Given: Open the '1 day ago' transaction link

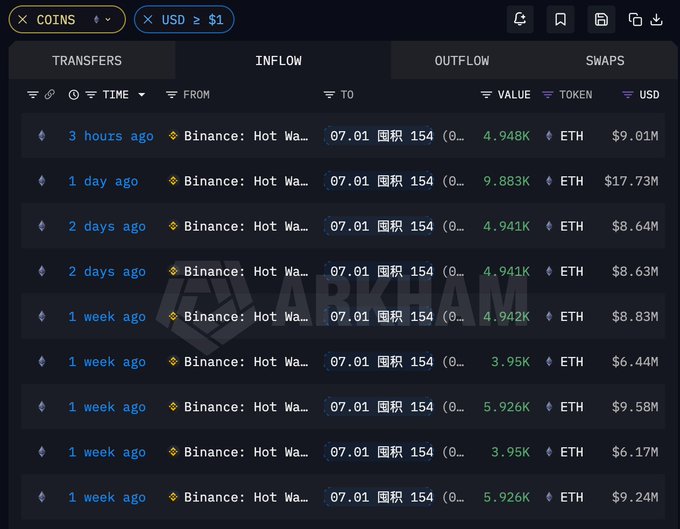Looking at the screenshot, I should coord(103,181).
